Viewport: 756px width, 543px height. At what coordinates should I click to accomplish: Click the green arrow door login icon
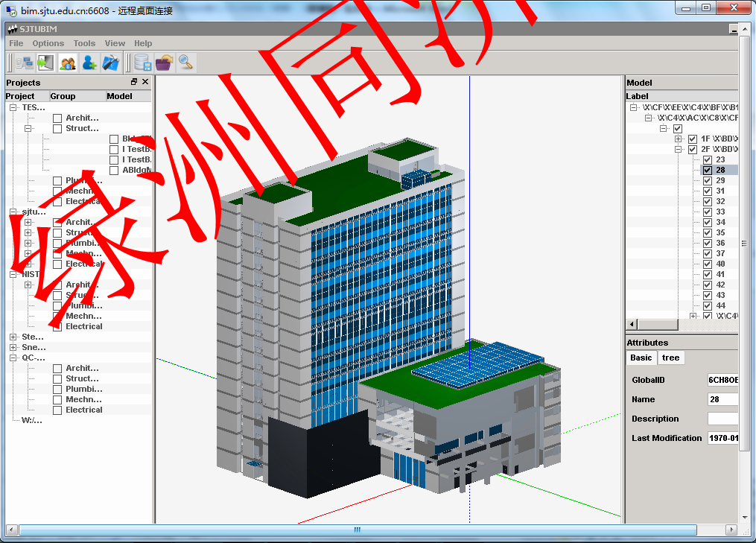(45, 63)
